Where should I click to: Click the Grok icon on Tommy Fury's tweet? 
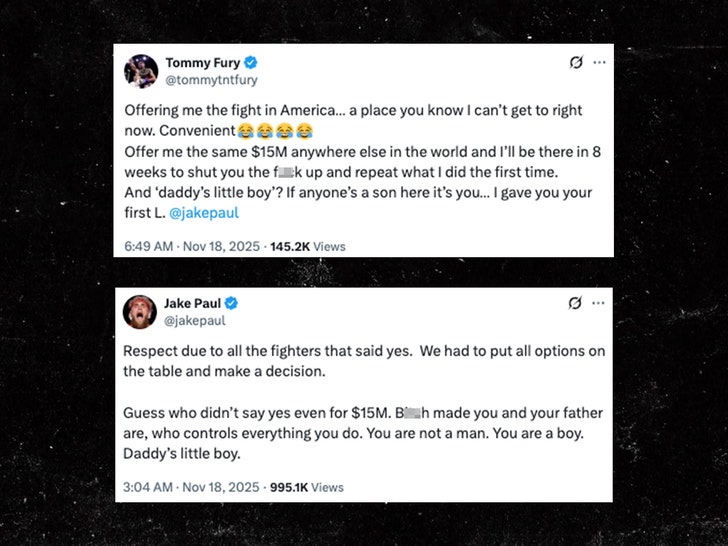pos(576,63)
